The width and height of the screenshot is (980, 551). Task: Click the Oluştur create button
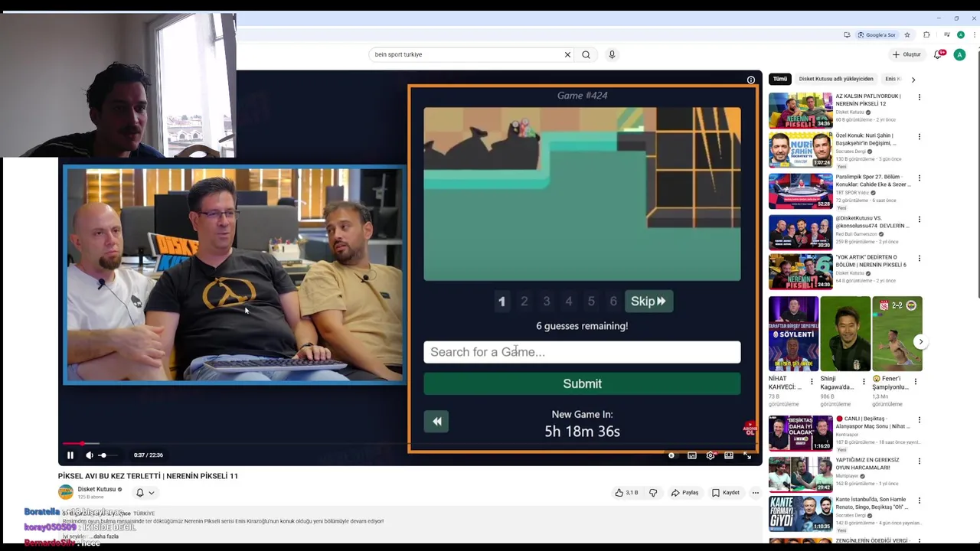click(x=906, y=54)
